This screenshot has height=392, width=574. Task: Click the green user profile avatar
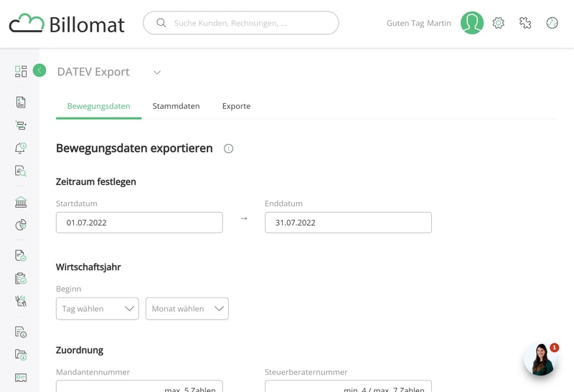coord(472,23)
